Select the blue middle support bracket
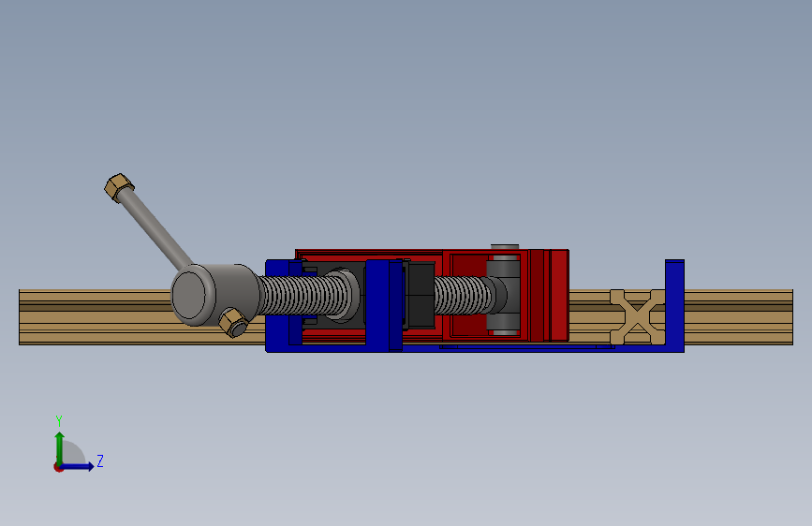The height and width of the screenshot is (526, 812). click(x=384, y=304)
